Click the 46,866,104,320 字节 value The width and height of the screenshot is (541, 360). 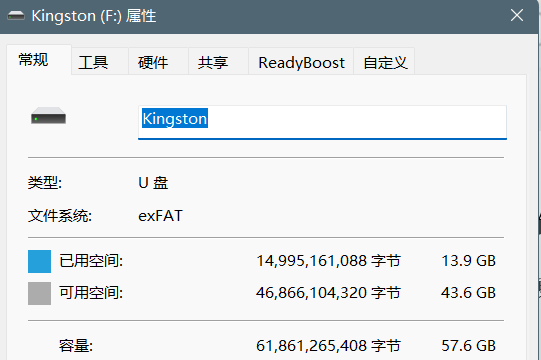[328, 293]
